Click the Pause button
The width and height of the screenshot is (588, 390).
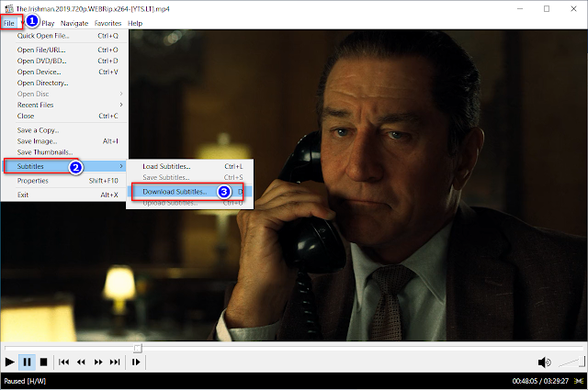tap(27, 362)
